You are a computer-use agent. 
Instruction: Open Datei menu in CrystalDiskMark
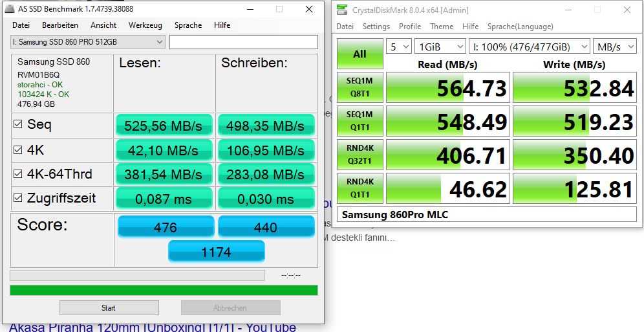point(345,27)
